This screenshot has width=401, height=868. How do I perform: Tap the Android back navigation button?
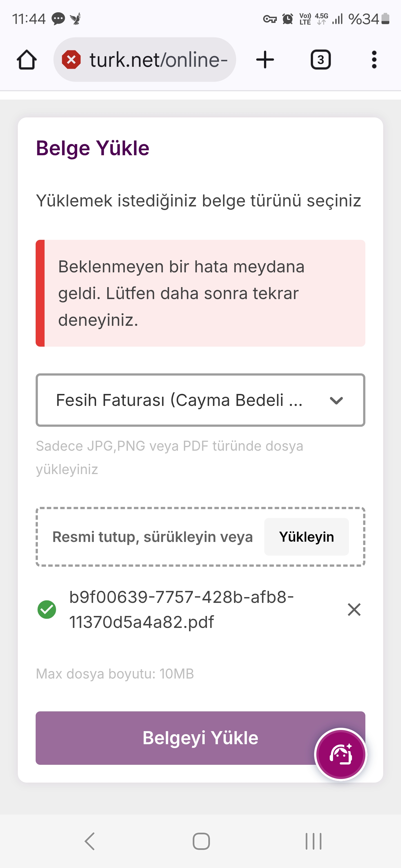pos(90,841)
